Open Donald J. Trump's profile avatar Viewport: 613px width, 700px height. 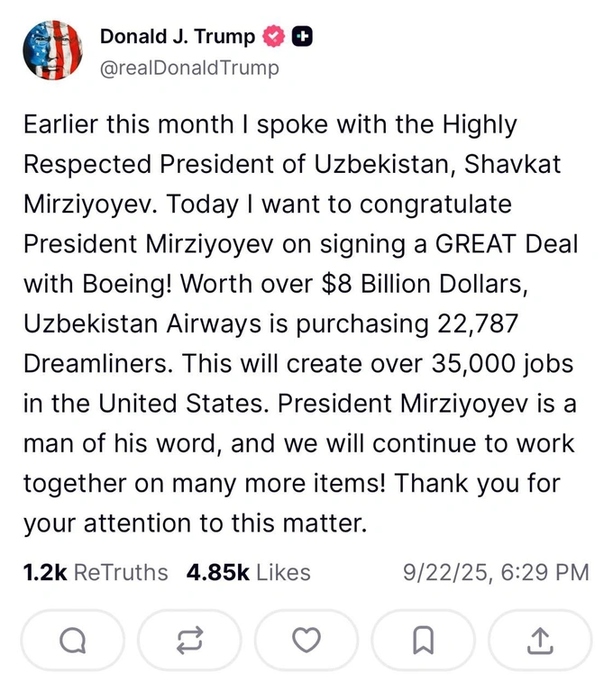tap(52, 50)
